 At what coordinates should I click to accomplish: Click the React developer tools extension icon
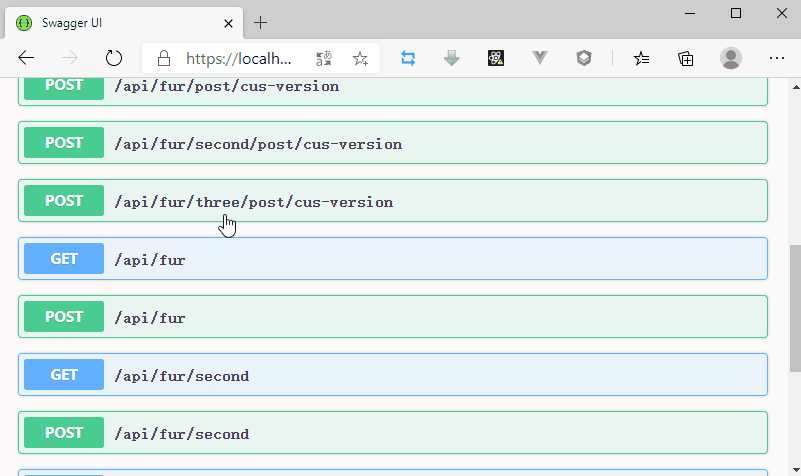pyautogui.click(x=496, y=58)
